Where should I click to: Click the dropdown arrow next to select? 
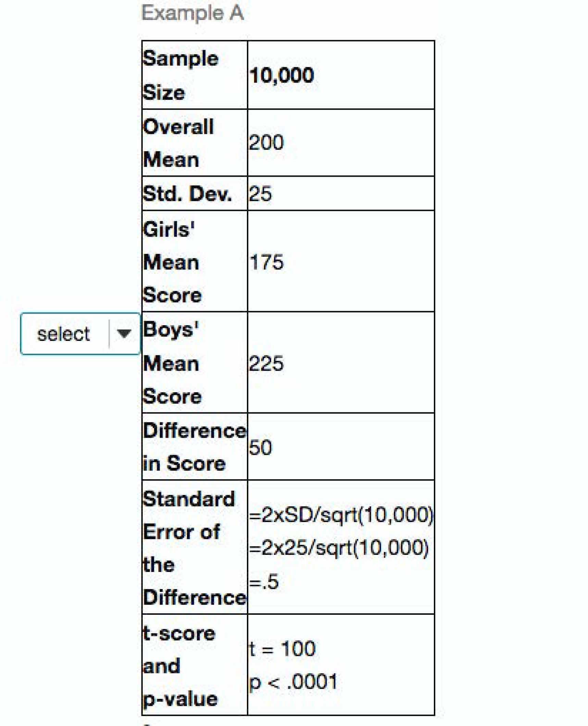(124, 333)
